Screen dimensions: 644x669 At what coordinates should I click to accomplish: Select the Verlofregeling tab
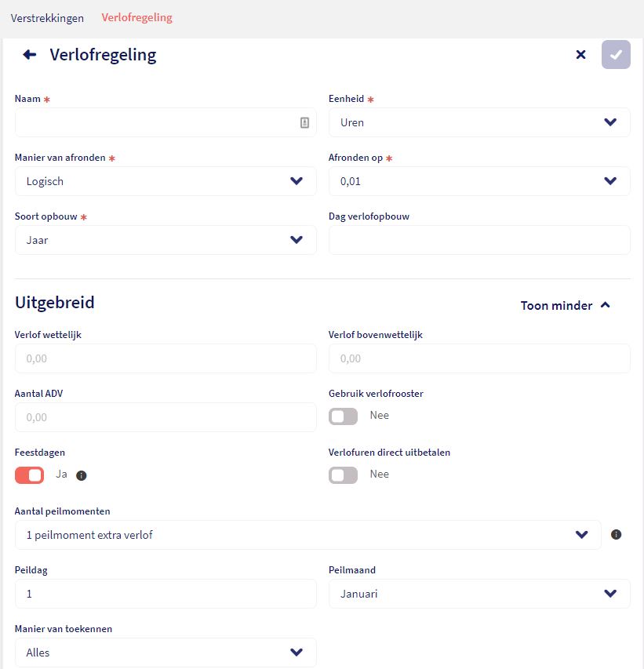[x=136, y=17]
